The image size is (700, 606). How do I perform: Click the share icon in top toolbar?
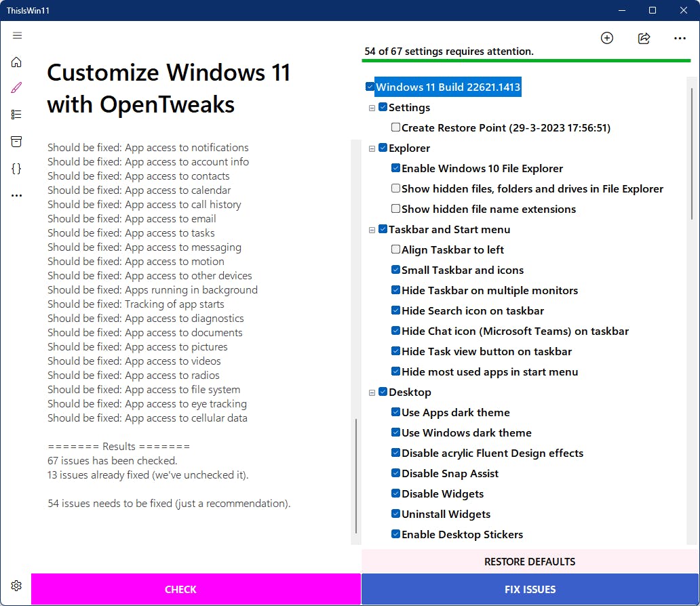pyautogui.click(x=644, y=38)
